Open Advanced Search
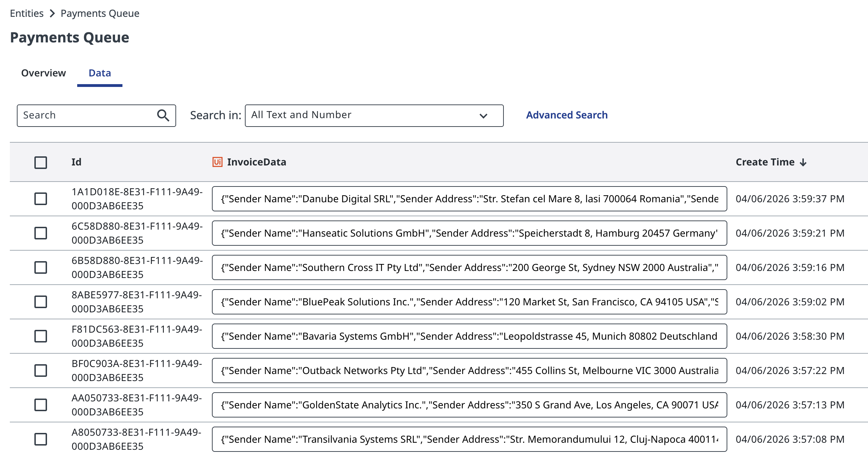 click(x=567, y=115)
